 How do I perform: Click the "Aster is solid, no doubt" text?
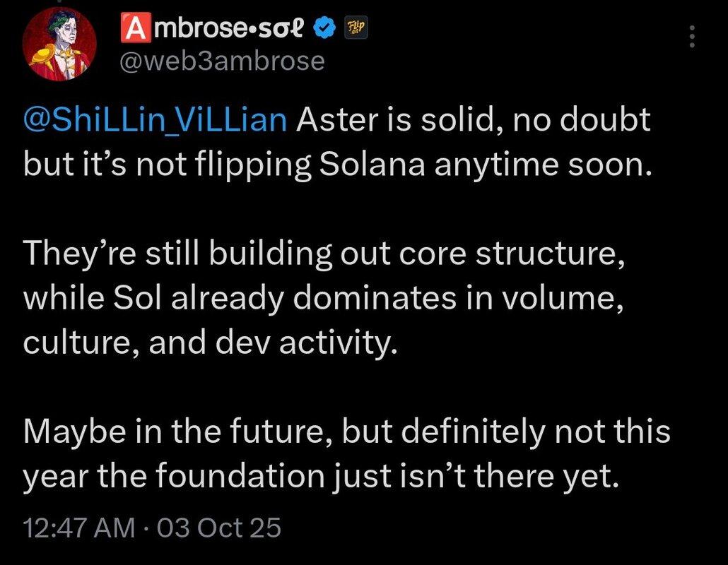point(473,121)
